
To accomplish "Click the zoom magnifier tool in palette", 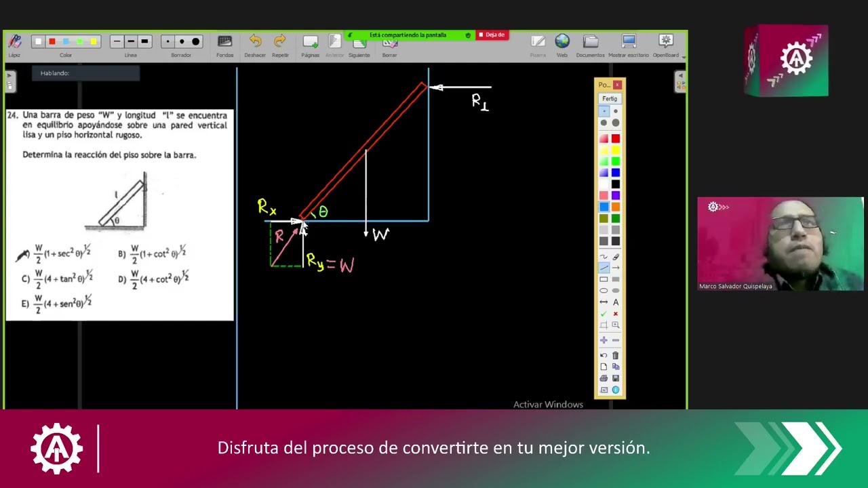I will (x=616, y=325).
